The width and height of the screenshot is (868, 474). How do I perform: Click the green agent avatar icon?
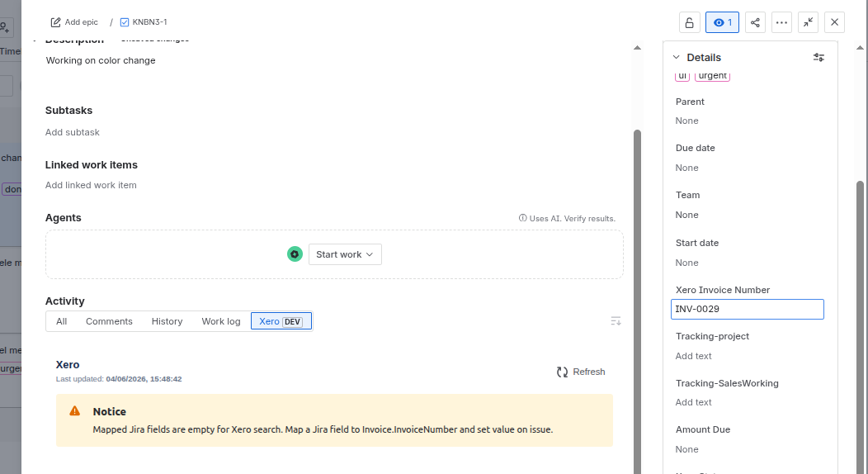click(295, 254)
